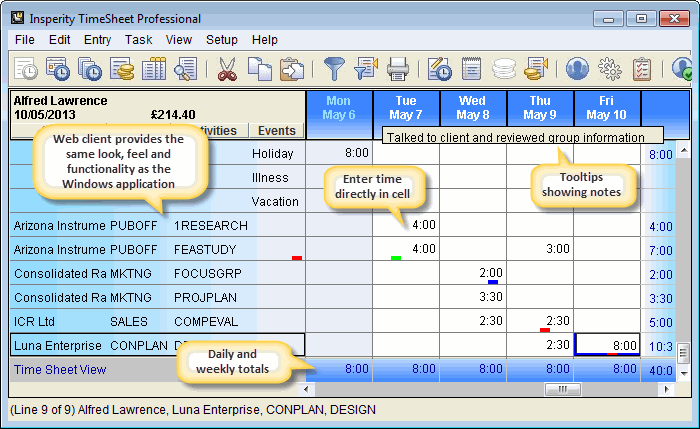Select the Holiday 8:00 cell on Monday
This screenshot has width=700, height=429.
339,153
